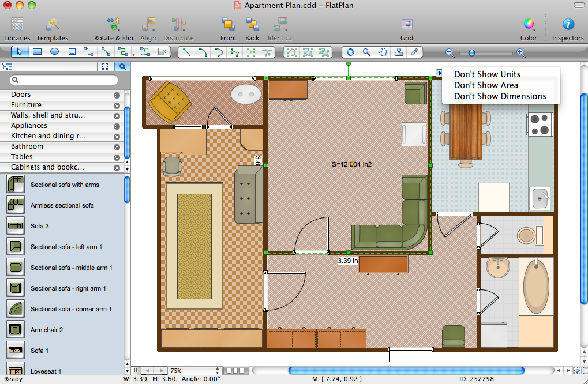Open the Libraries panel
588x384 pixels.
click(x=17, y=29)
